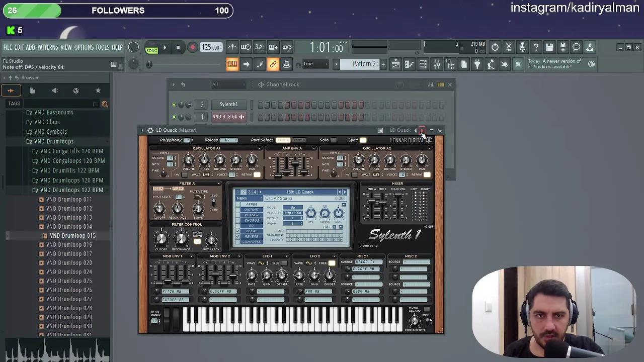Open the FILE menu
The height and width of the screenshot is (362, 644).
pos(8,47)
